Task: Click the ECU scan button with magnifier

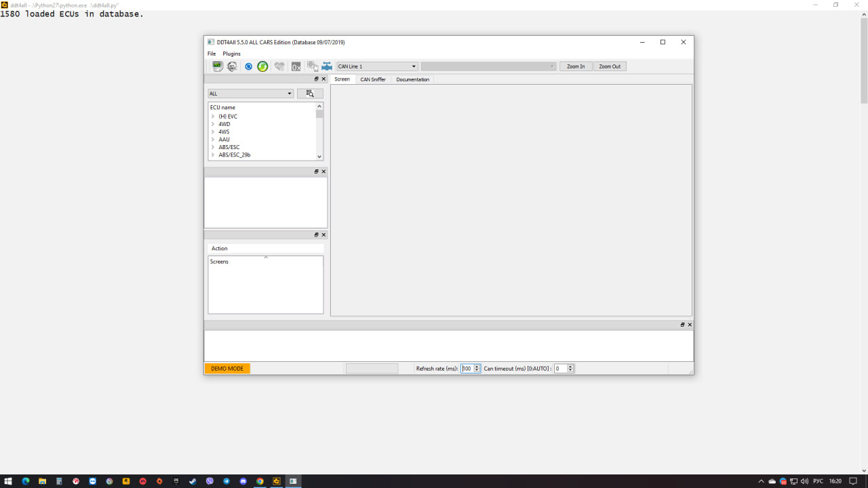Action: [x=310, y=94]
